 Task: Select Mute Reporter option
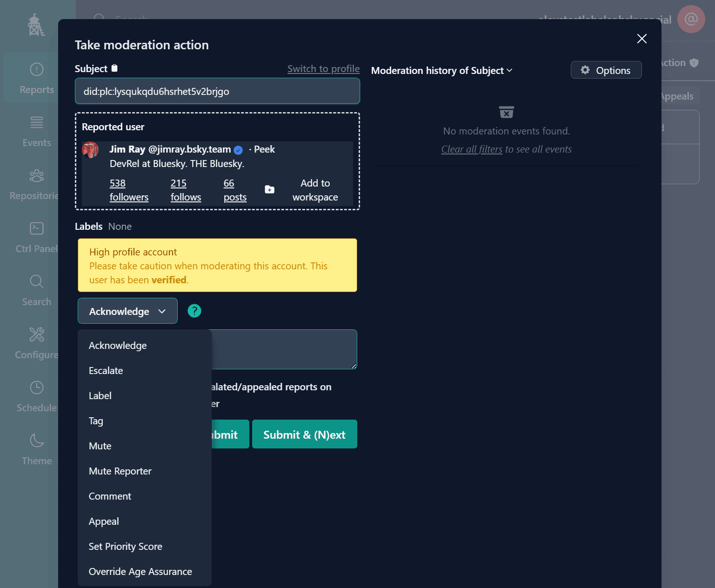[x=120, y=471]
